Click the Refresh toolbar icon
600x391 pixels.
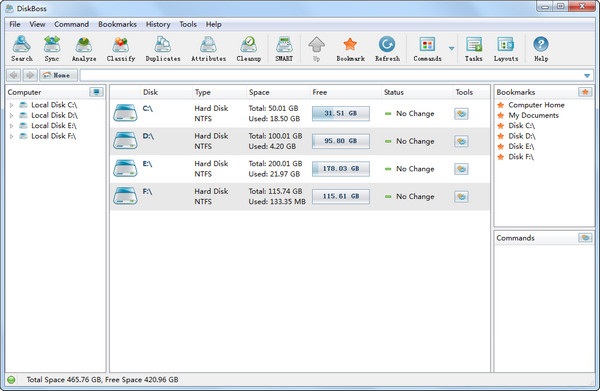click(387, 49)
